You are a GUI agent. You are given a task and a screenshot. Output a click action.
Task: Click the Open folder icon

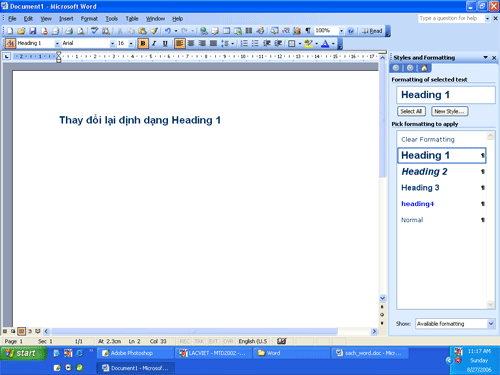click(x=21, y=31)
